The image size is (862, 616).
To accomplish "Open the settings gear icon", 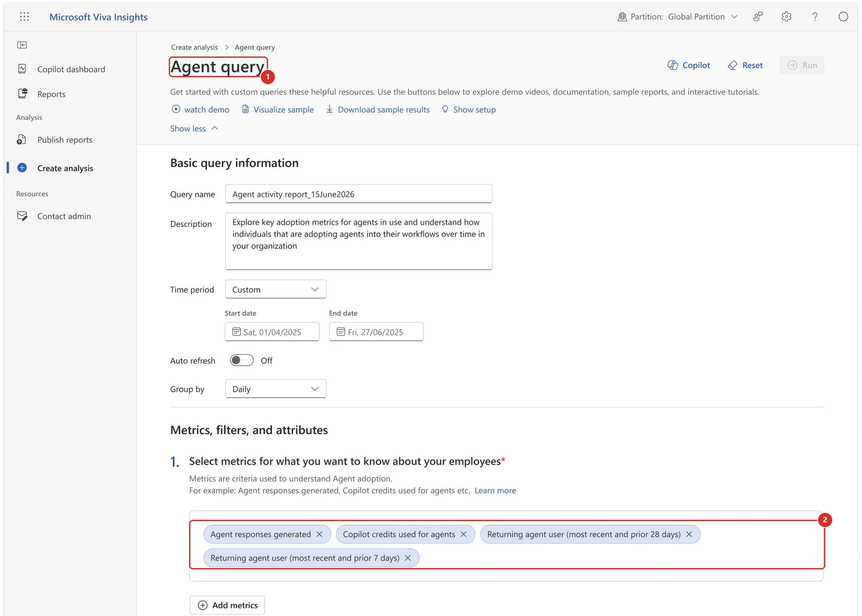I will (786, 16).
